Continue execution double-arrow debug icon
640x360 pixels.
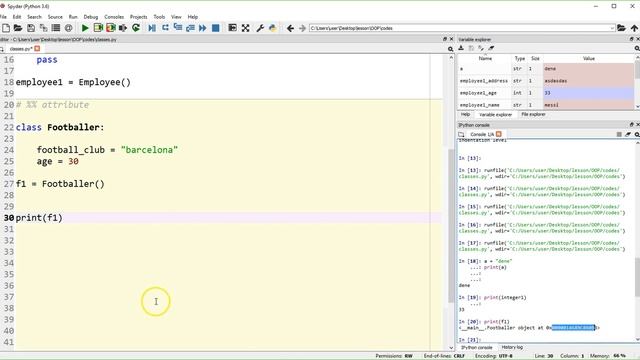[x=202, y=28]
